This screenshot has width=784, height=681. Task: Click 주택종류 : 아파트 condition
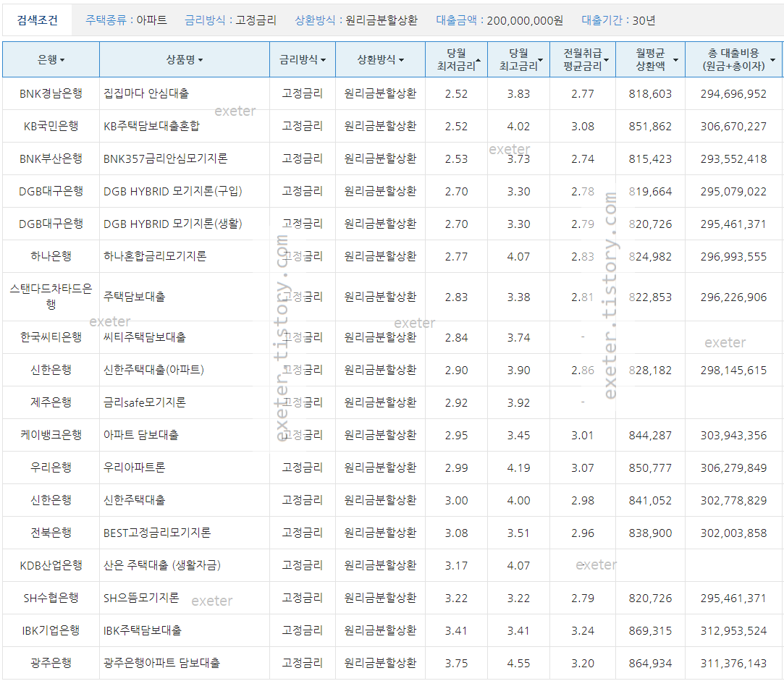coord(126,20)
